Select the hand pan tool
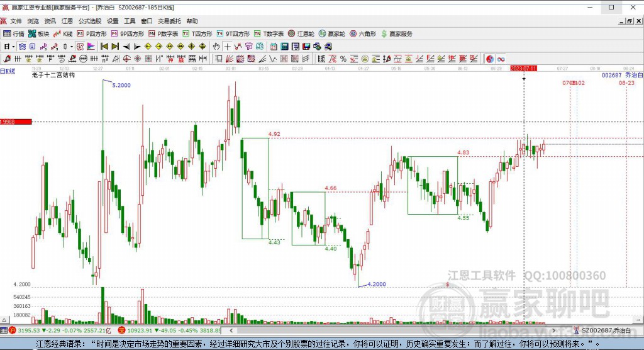This screenshot has height=350, width=644. click(x=216, y=47)
